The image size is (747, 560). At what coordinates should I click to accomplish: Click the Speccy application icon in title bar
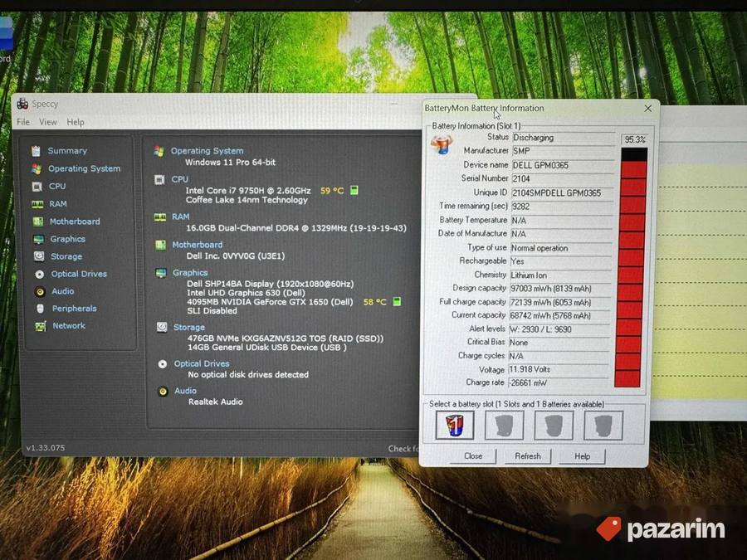(22, 104)
